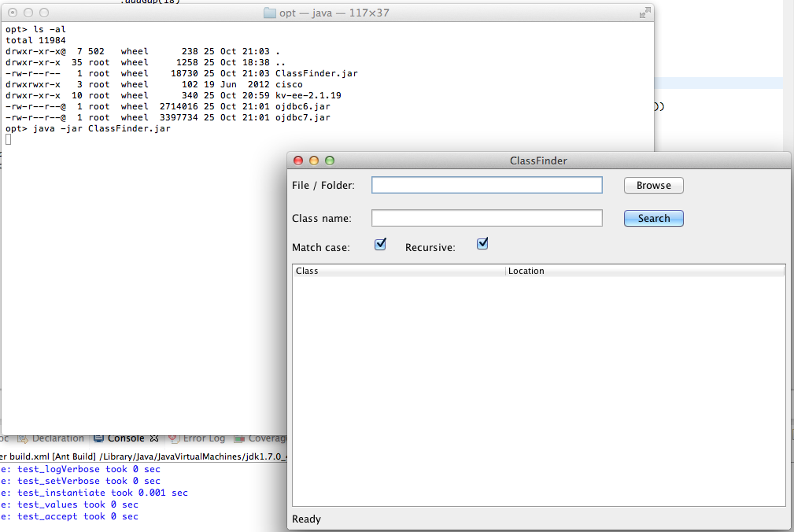Close the Terminal window
794x532 pixels.
tap(13, 13)
